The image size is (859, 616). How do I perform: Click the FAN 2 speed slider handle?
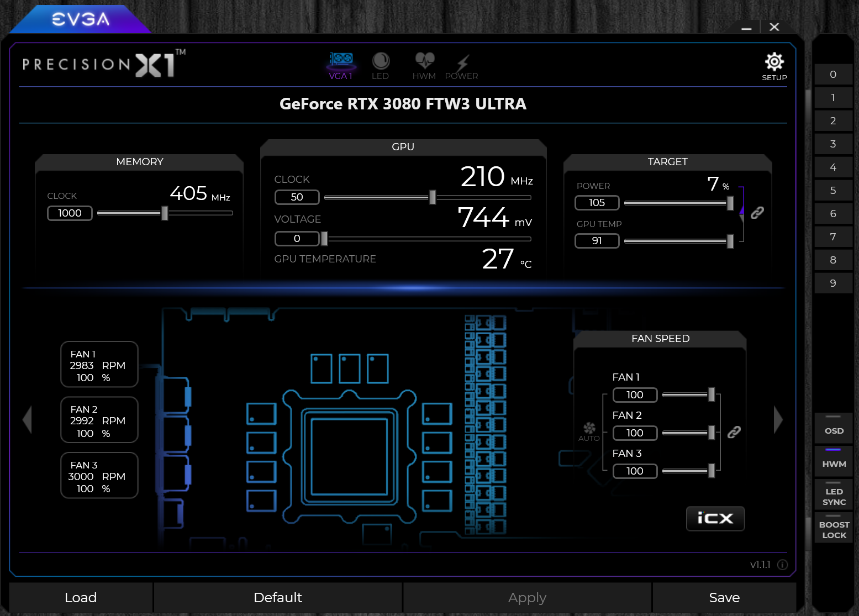[x=712, y=433]
